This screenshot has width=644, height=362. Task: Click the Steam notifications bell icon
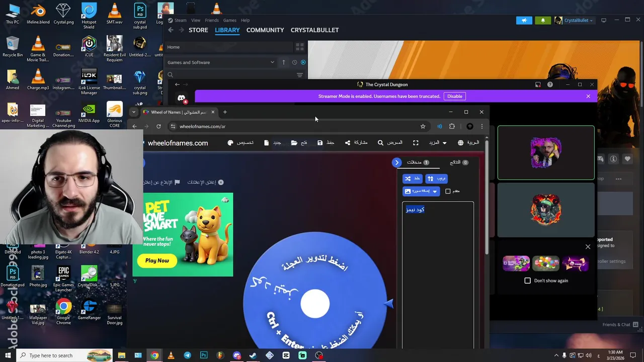click(543, 21)
